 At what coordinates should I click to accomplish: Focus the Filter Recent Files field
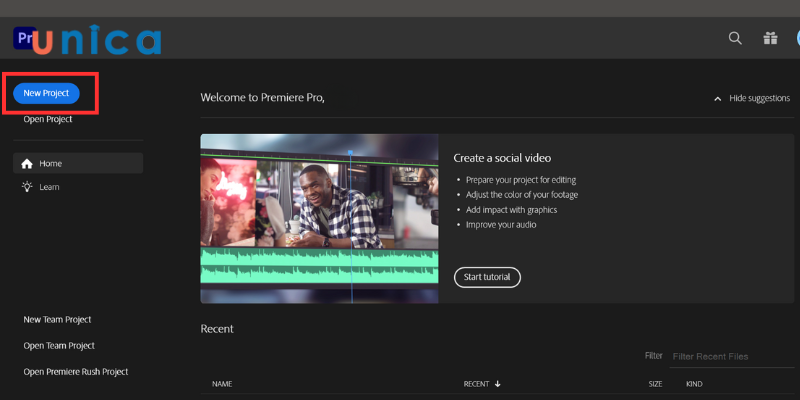[730, 356]
